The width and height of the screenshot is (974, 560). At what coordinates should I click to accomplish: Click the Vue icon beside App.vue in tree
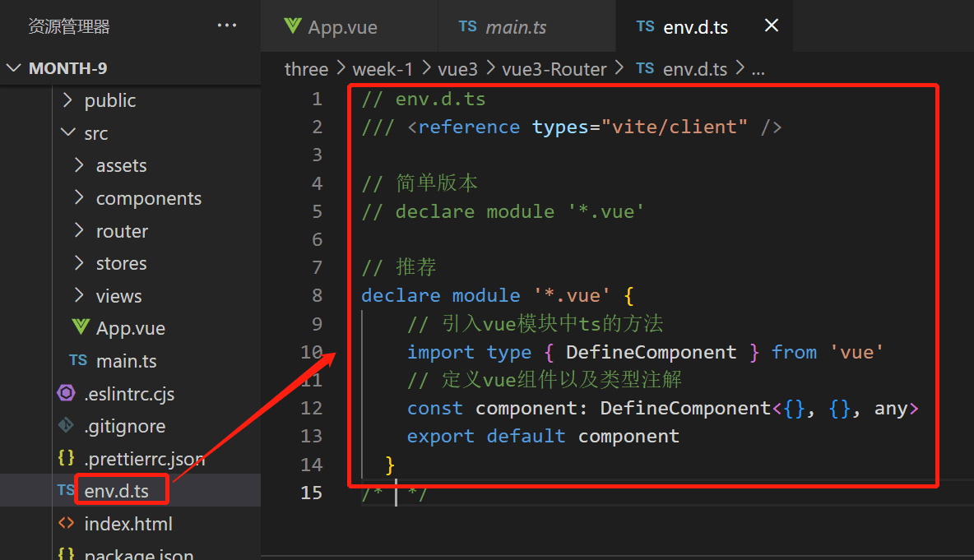(81, 328)
